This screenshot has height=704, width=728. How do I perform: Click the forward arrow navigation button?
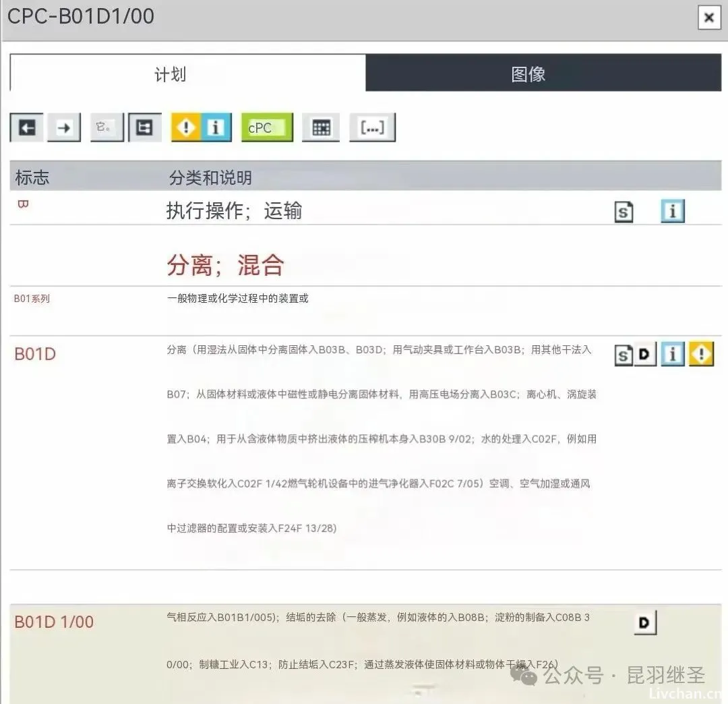click(64, 127)
